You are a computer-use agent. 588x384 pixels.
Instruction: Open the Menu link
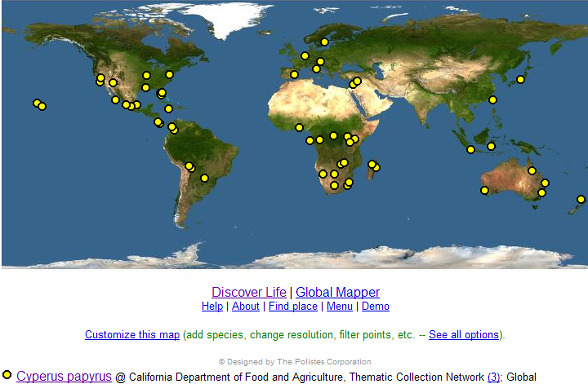click(x=339, y=306)
